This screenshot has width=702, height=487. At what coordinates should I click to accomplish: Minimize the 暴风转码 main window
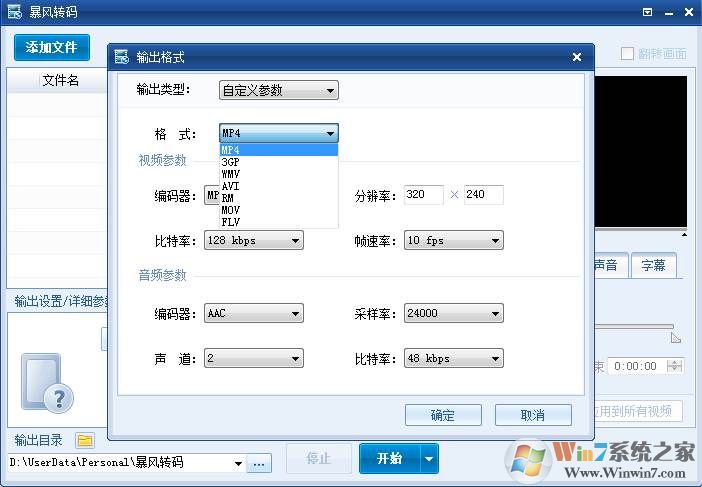pos(669,13)
